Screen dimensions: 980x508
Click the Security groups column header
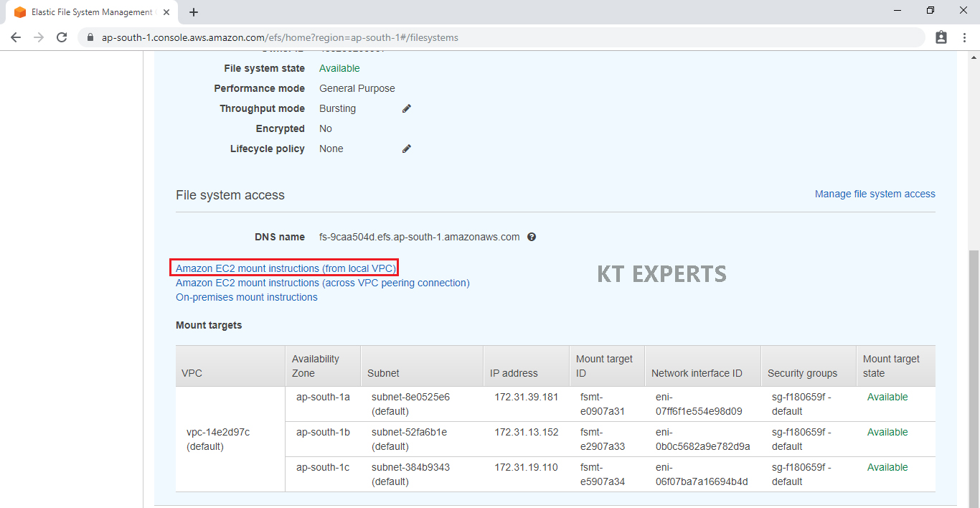tap(809, 366)
